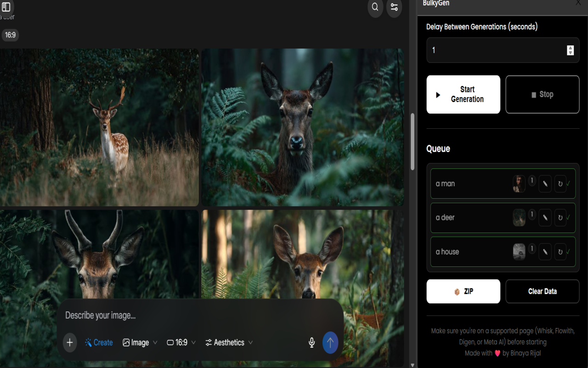Open the dark deer among ferns image
Viewport: 588px width, 368px height.
pyautogui.click(x=303, y=127)
